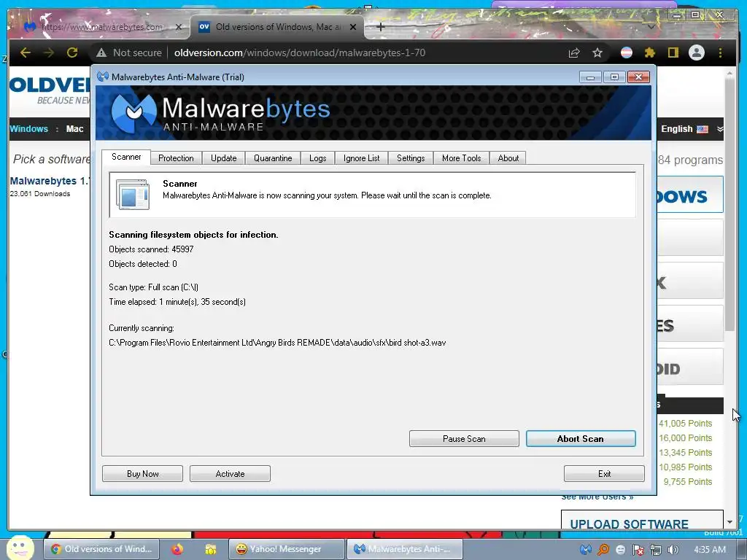The width and height of the screenshot is (747, 560).
Task: Open a new Chrome tab
Action: click(x=381, y=27)
